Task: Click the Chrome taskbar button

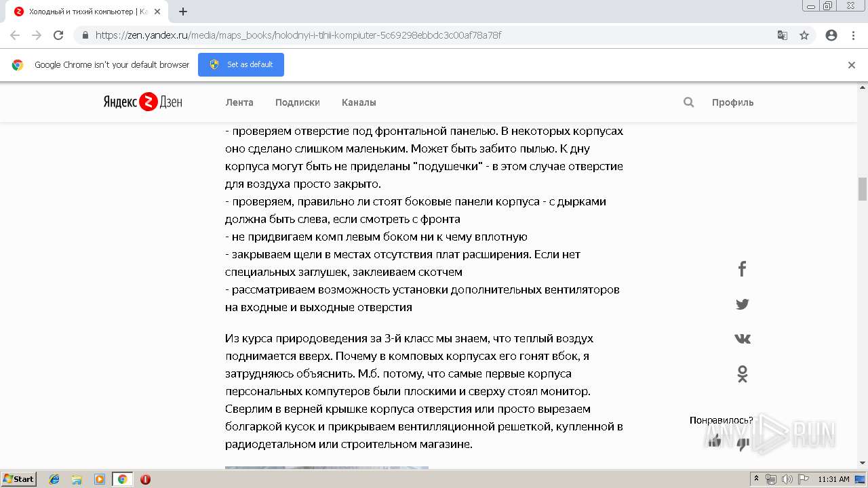Action: [x=122, y=479]
